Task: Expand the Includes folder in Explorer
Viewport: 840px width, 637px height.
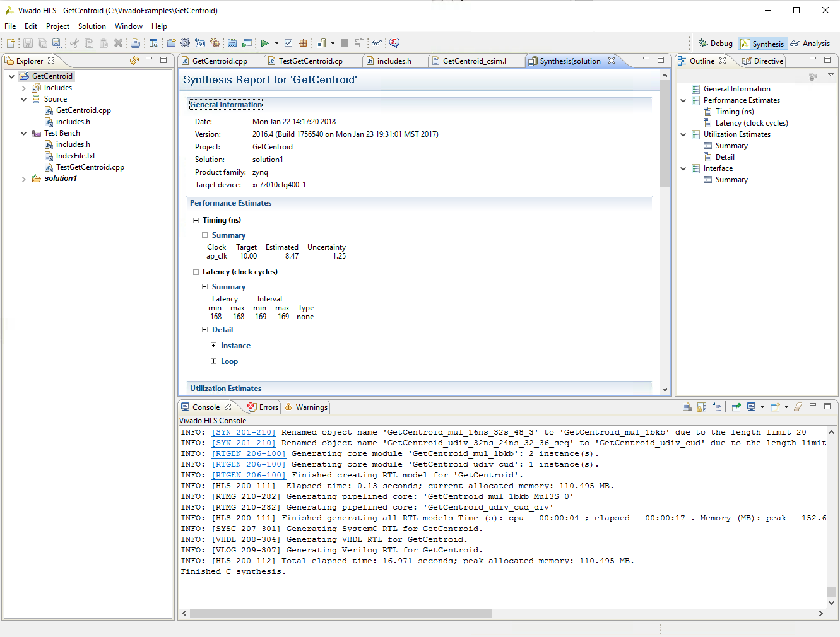Action: (24, 88)
